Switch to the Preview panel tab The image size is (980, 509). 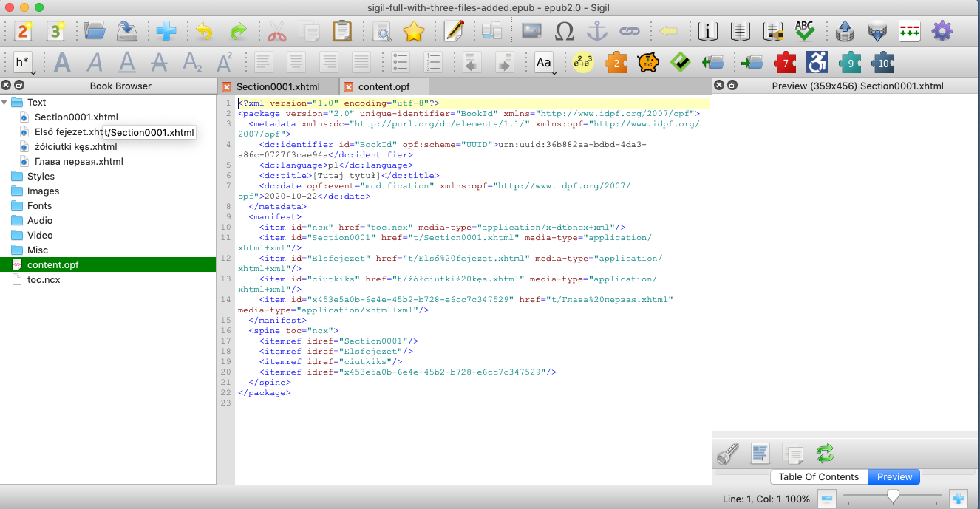pyautogui.click(x=894, y=476)
